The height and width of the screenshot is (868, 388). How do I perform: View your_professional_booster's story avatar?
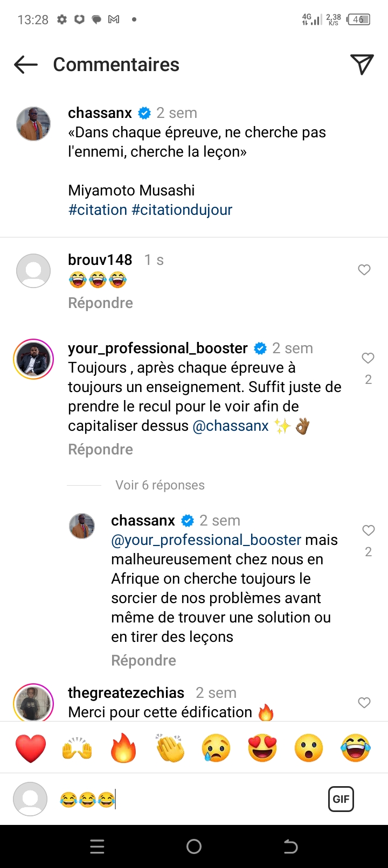click(x=33, y=359)
